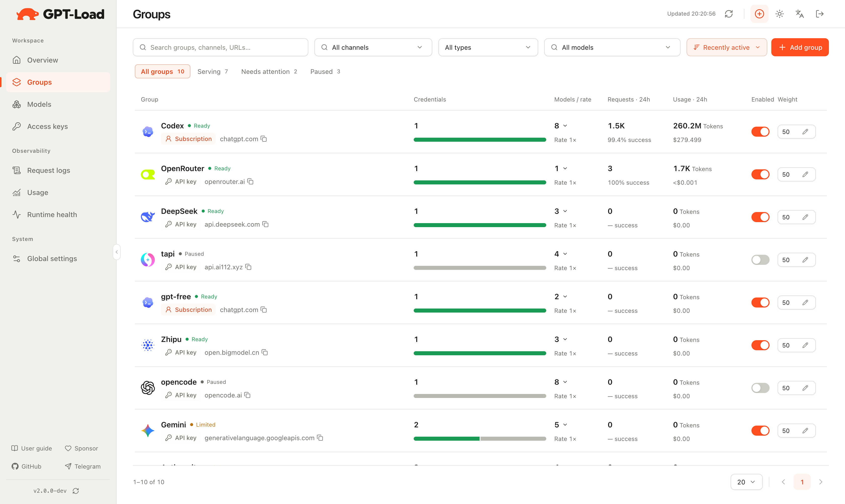The height and width of the screenshot is (504, 845).
Task: Open the All types dropdown
Action: point(488,47)
